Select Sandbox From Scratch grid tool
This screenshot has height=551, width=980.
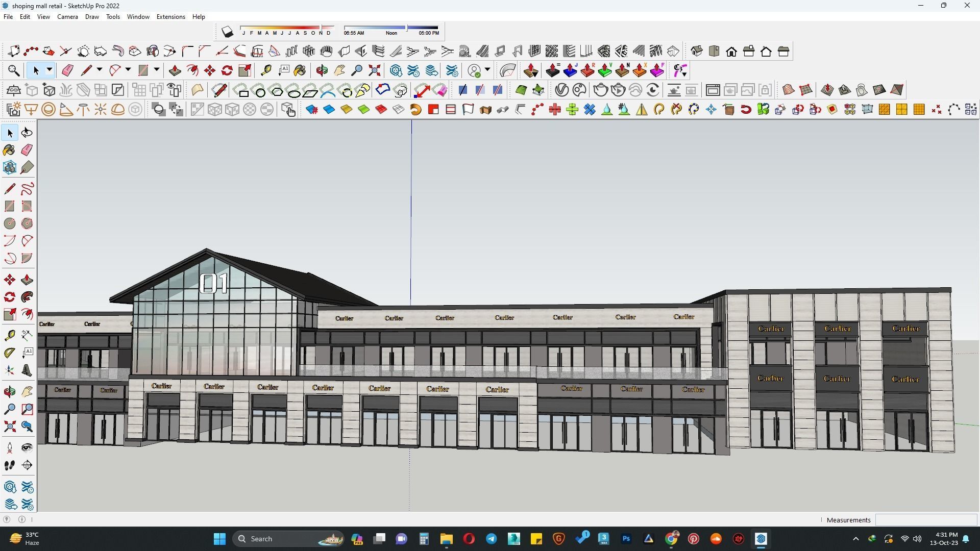point(806,90)
